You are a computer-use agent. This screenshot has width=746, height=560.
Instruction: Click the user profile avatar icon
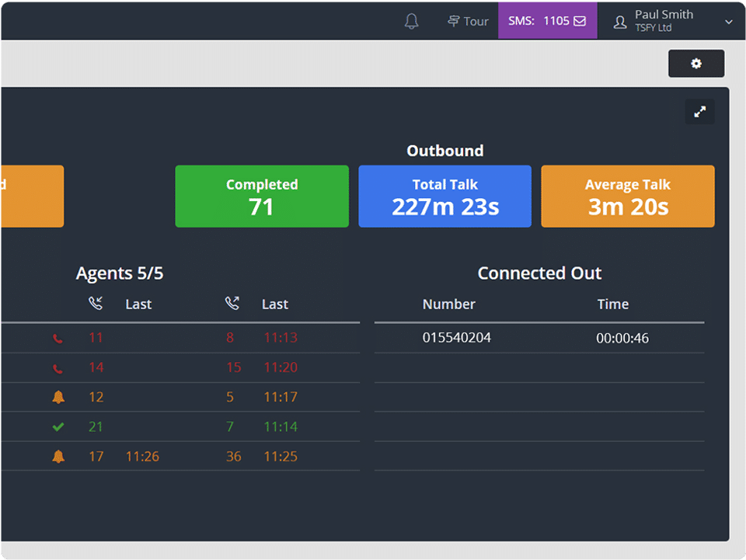tap(620, 22)
